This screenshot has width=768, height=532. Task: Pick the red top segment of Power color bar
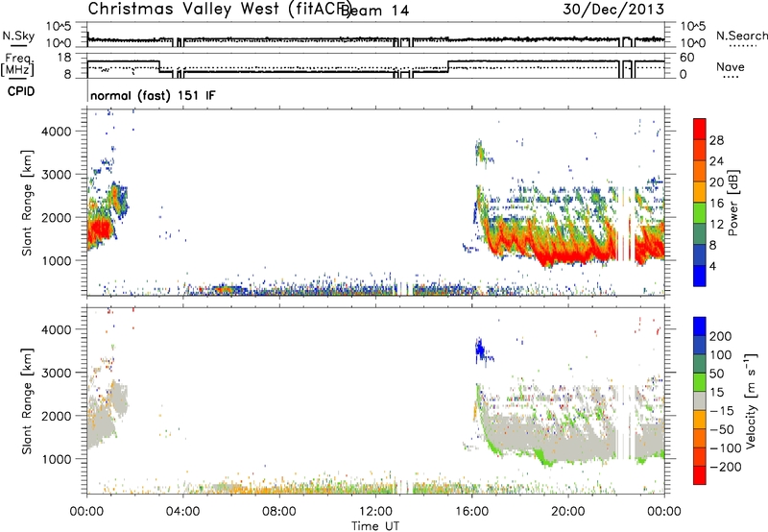(x=700, y=129)
